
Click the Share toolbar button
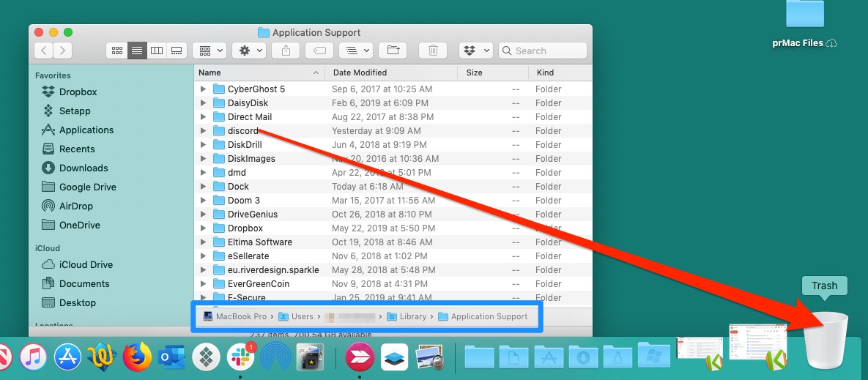click(286, 51)
